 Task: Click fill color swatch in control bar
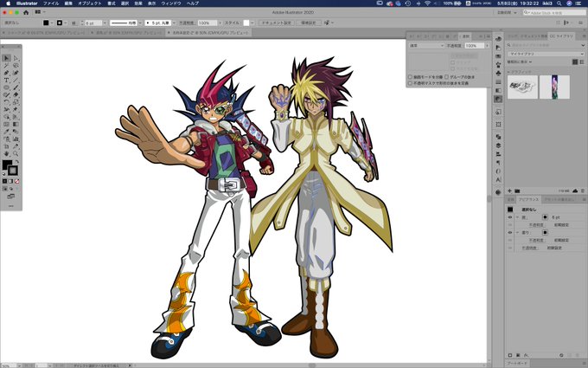[x=46, y=23]
